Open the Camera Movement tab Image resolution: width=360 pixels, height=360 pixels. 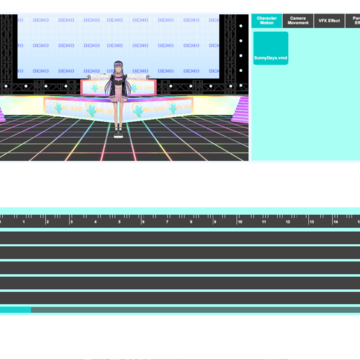pos(298,21)
